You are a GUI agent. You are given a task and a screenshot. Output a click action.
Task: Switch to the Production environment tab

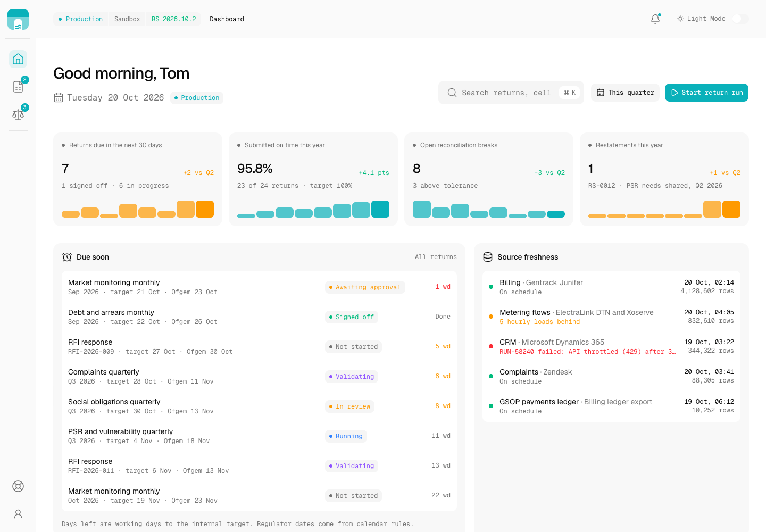[80, 19]
